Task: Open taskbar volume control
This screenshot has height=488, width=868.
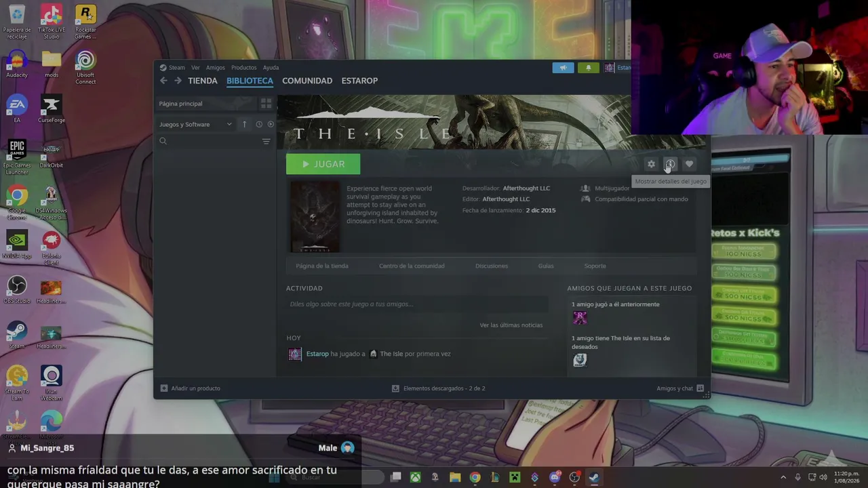Action: 823,477
